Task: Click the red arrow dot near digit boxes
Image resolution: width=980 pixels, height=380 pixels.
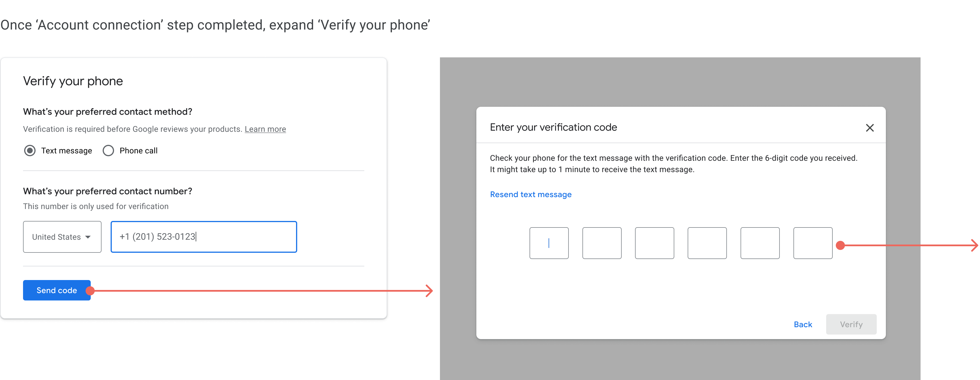Action: [x=840, y=245]
